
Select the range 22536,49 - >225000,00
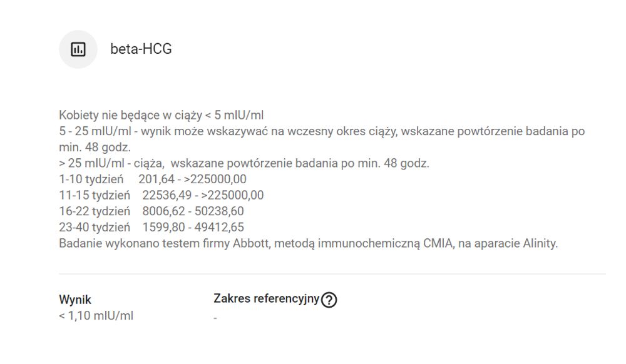click(x=203, y=195)
